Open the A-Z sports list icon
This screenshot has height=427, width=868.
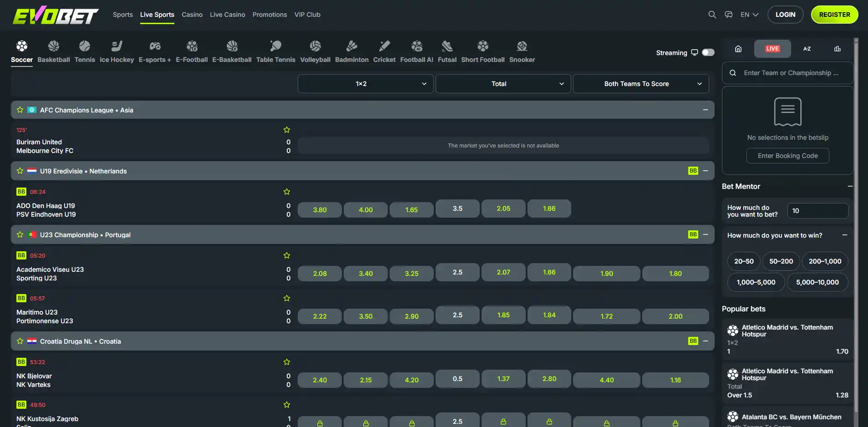[x=807, y=49]
